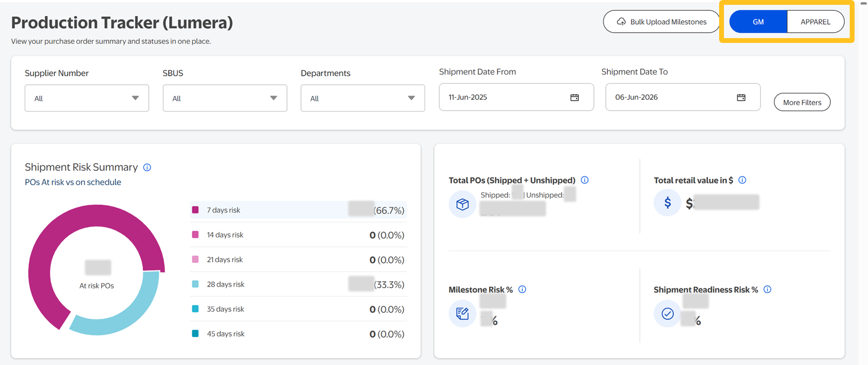
Task: Open calendar icon in Shipment Date To
Action: [741, 97]
